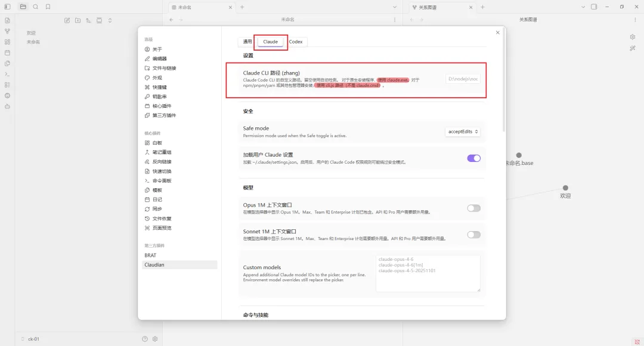644x346 pixels.
Task: Open 欢迎 note in file explorer
Action: [x=31, y=33]
